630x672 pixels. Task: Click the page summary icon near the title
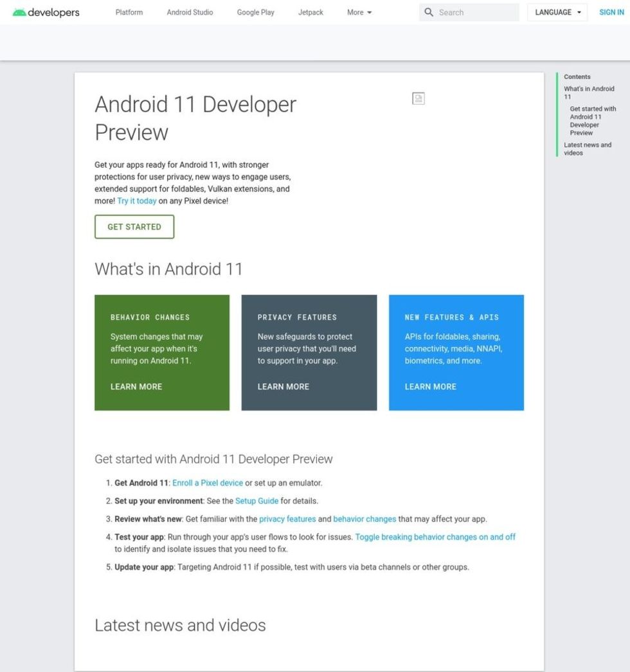click(x=418, y=98)
